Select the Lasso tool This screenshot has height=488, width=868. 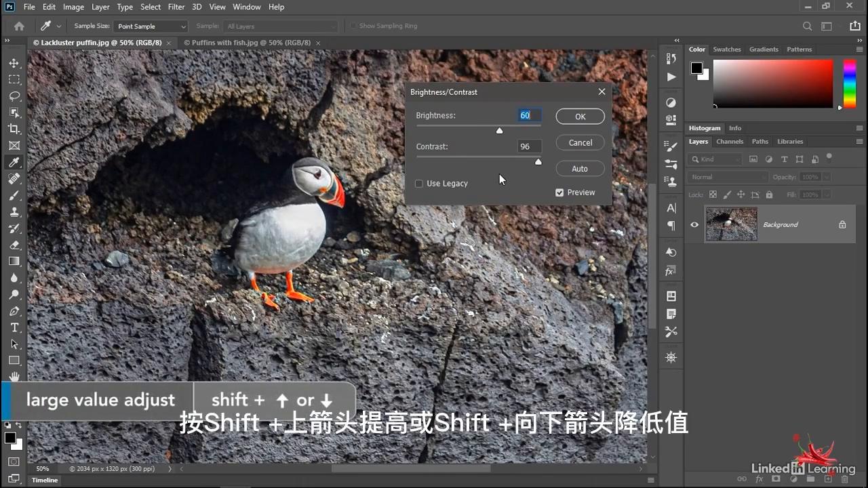(14, 96)
